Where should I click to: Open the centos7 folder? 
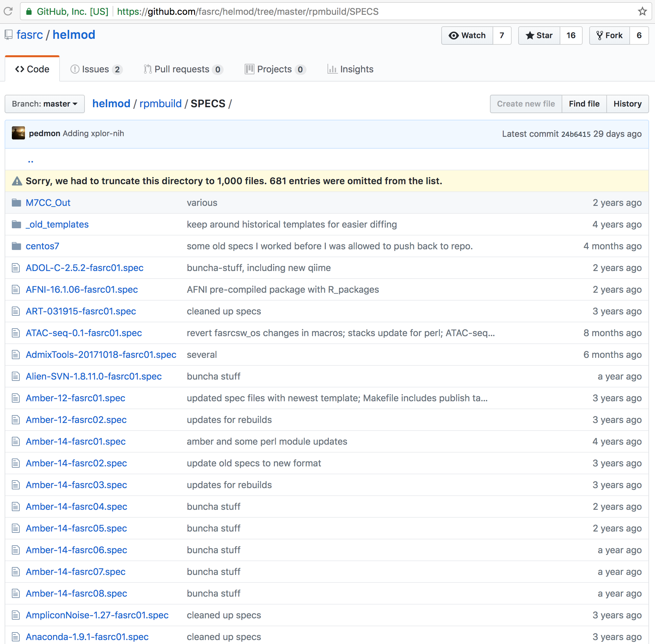tap(42, 246)
